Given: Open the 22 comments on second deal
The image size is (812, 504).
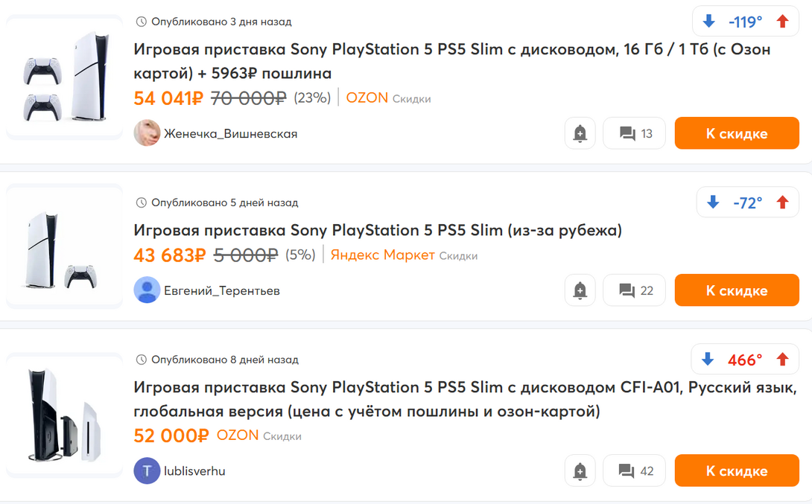Looking at the screenshot, I should (x=634, y=290).
